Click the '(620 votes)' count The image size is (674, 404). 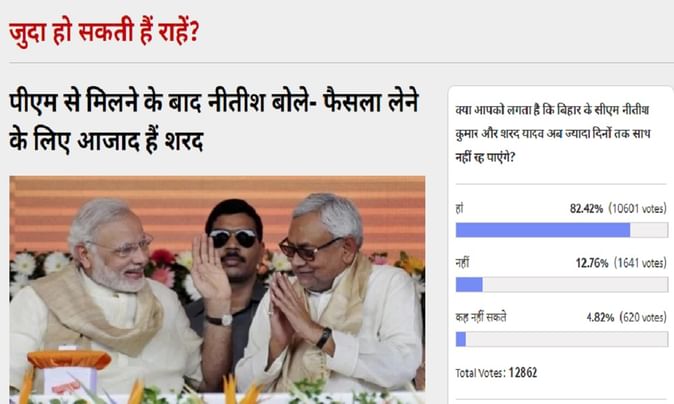click(x=643, y=318)
